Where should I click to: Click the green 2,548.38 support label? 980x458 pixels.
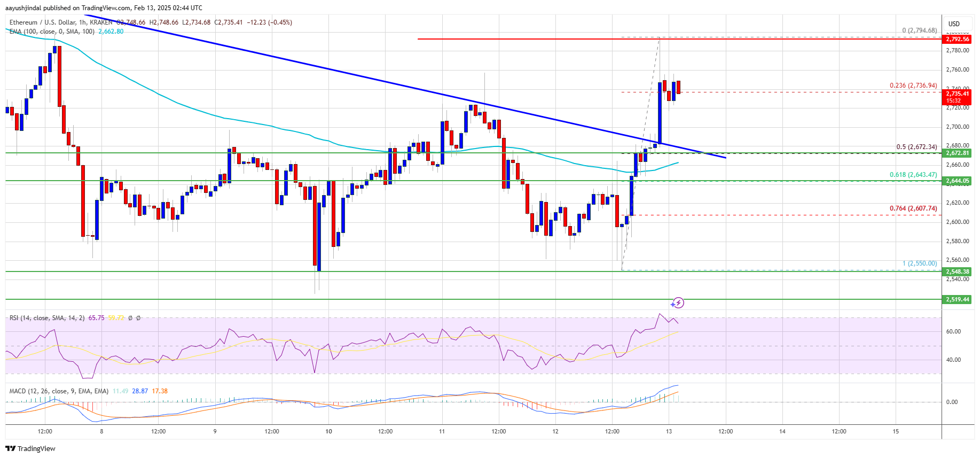[x=958, y=271]
